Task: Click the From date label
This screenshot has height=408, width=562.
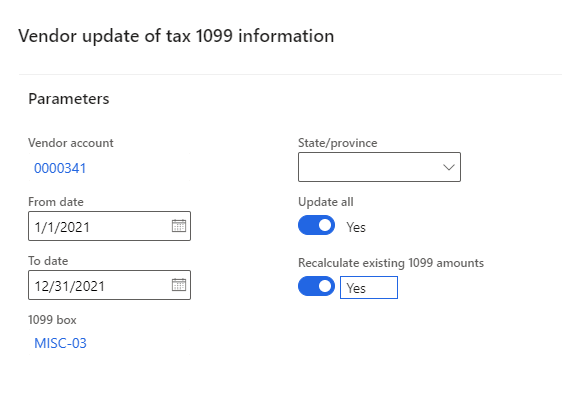Action: (x=56, y=202)
